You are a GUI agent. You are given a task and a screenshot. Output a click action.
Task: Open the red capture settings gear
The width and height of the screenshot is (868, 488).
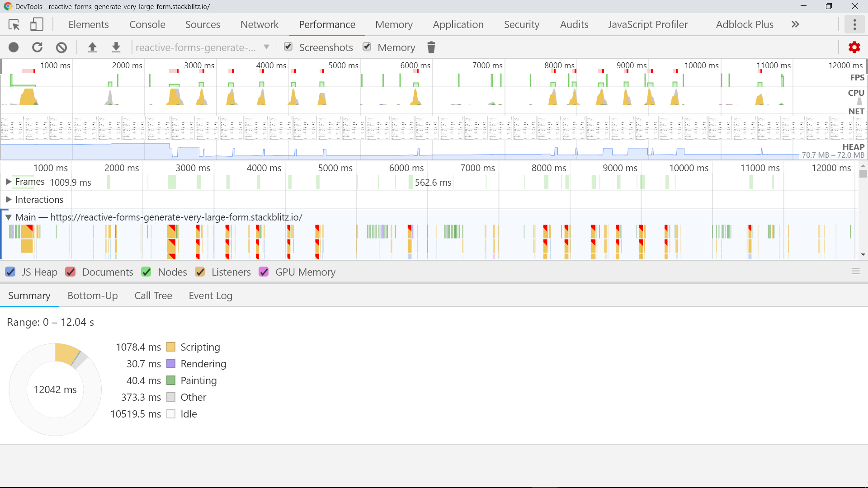[x=854, y=47]
